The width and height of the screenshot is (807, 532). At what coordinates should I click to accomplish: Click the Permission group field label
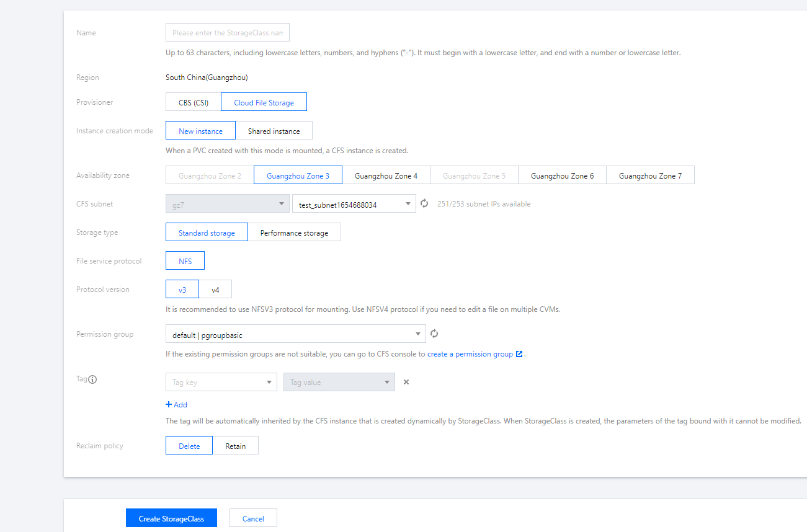coord(105,334)
